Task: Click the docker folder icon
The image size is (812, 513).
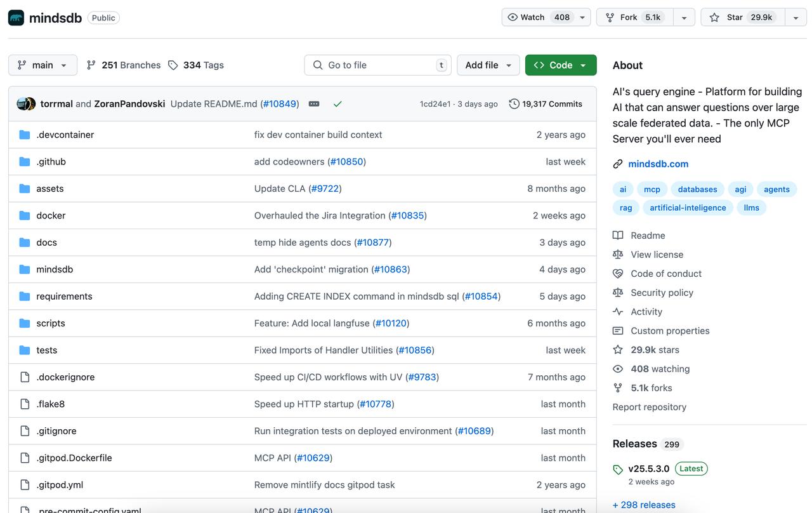Action: tap(25, 216)
